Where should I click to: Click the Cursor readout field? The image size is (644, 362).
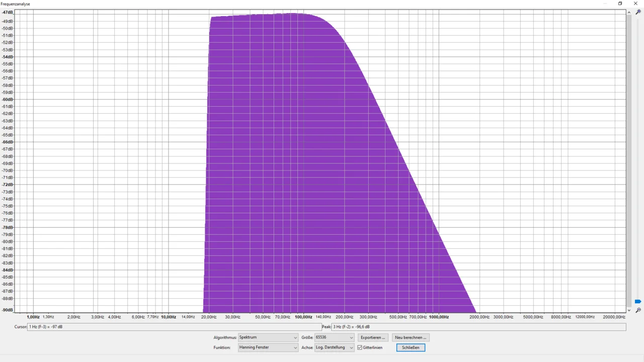point(174,327)
